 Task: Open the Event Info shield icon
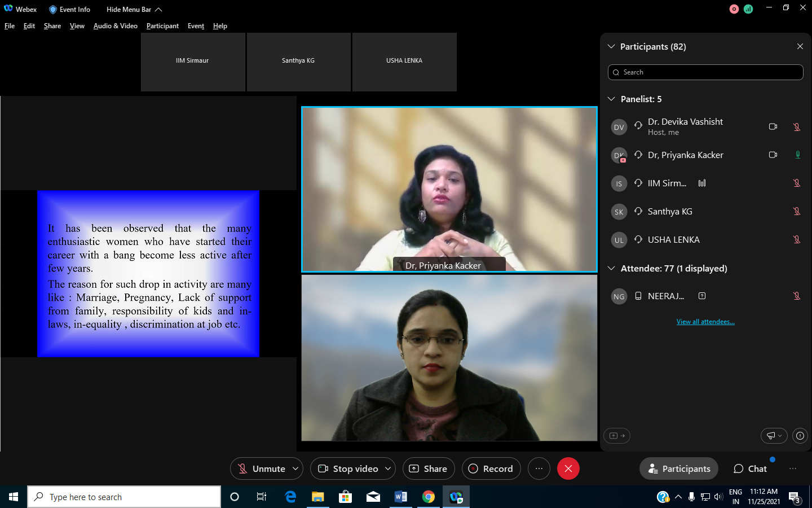(x=53, y=10)
